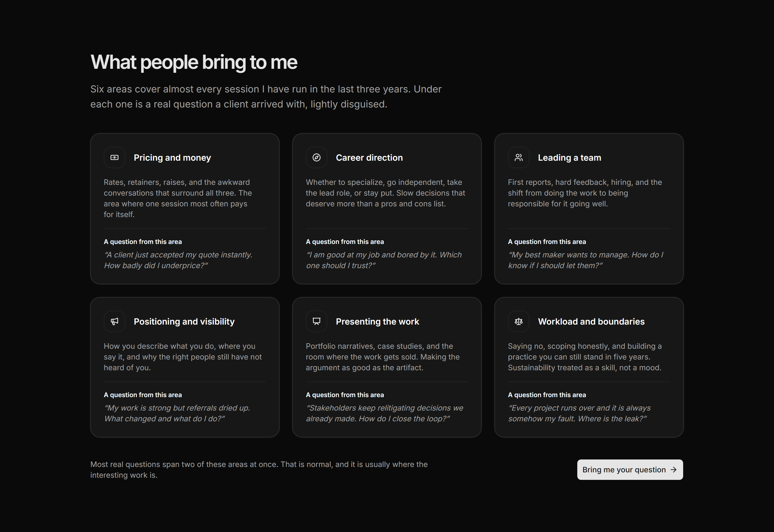The height and width of the screenshot is (532, 774).
Task: Click the quote about referrals drying up
Action: [x=177, y=413]
